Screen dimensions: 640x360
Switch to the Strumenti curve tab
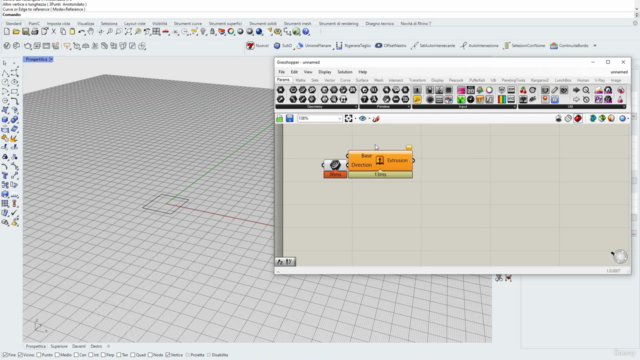point(188,24)
